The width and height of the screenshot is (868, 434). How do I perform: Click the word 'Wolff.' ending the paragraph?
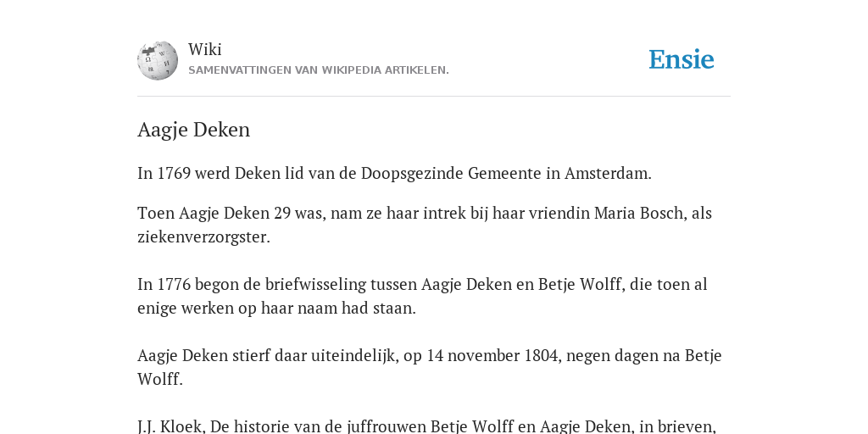click(160, 379)
